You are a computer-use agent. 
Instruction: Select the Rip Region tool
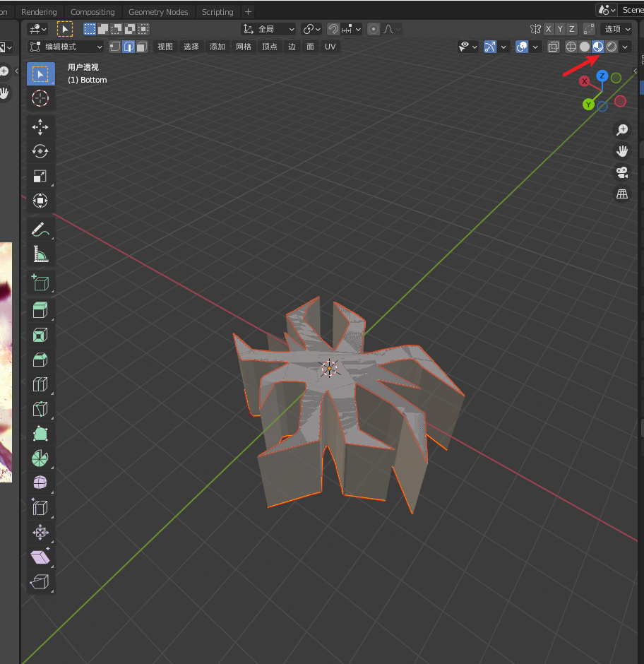(x=41, y=581)
